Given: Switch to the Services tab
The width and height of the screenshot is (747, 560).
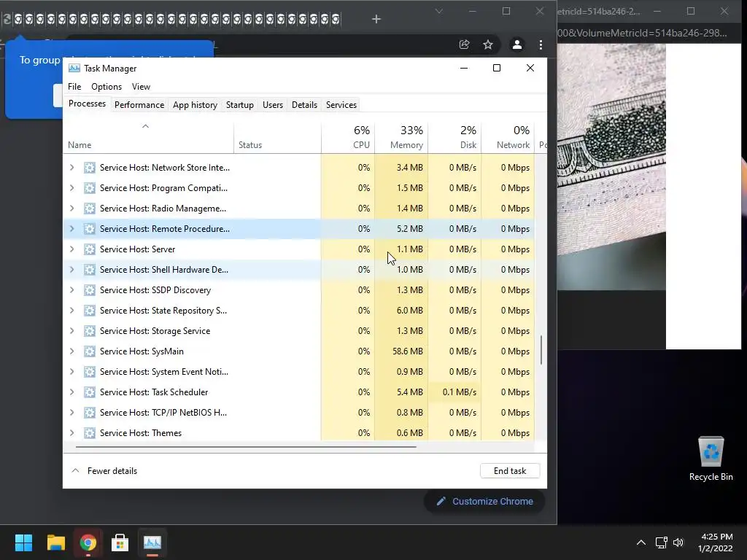Looking at the screenshot, I should pos(341,105).
